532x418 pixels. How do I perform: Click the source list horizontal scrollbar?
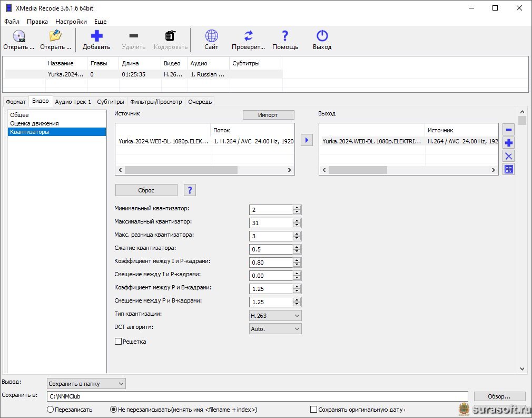181,170
